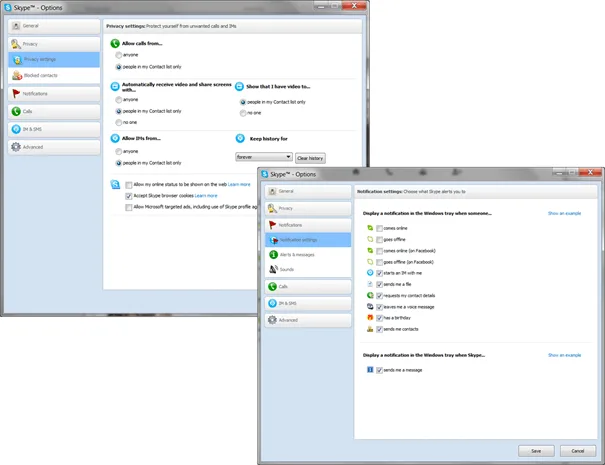This screenshot has width=605, height=465.
Task: Toggle 'has a birthday' checkbox
Action: [380, 318]
